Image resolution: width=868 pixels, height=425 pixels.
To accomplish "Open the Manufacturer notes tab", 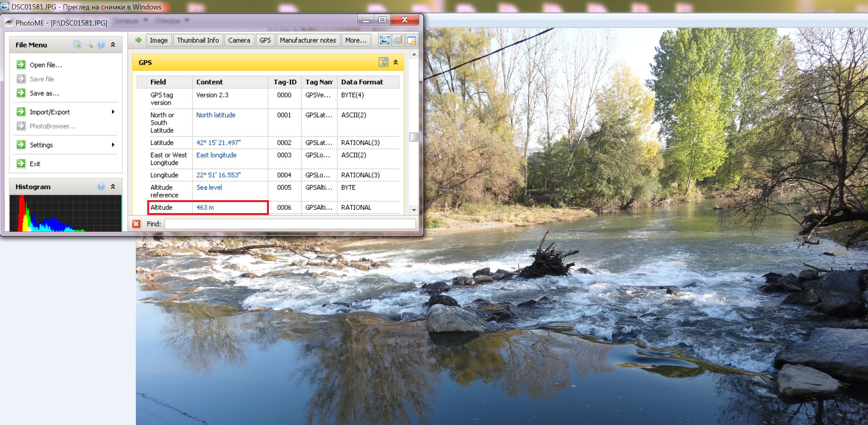I will tap(308, 40).
